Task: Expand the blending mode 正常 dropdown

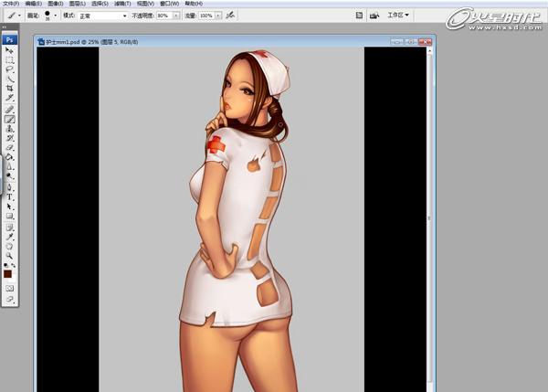Action: 101,16
